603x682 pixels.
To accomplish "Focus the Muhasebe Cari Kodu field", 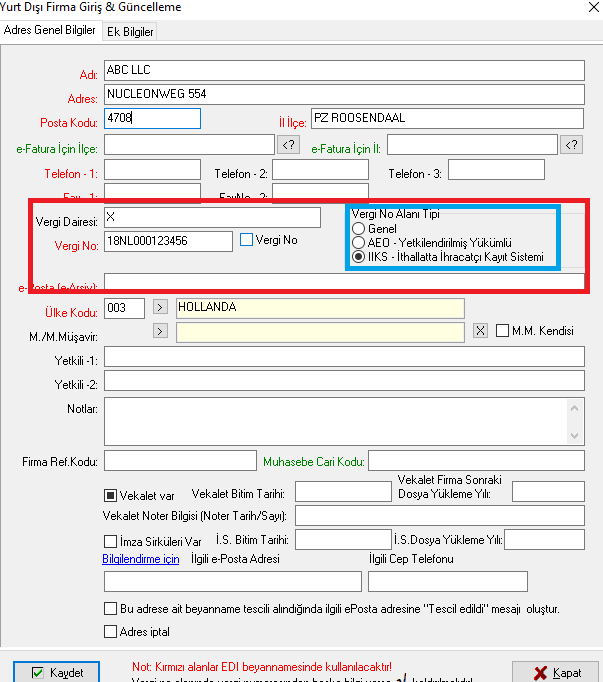I will coord(476,461).
